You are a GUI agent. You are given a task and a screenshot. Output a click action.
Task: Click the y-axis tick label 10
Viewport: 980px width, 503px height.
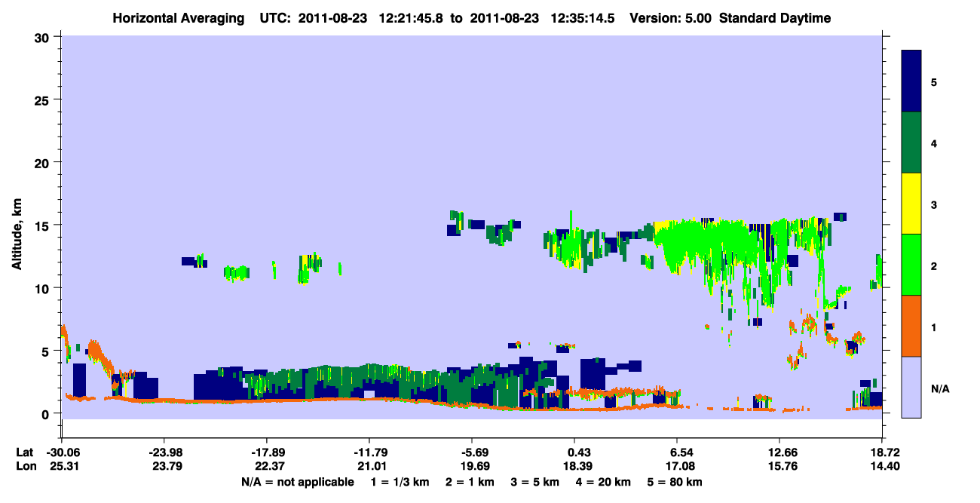[x=43, y=288]
